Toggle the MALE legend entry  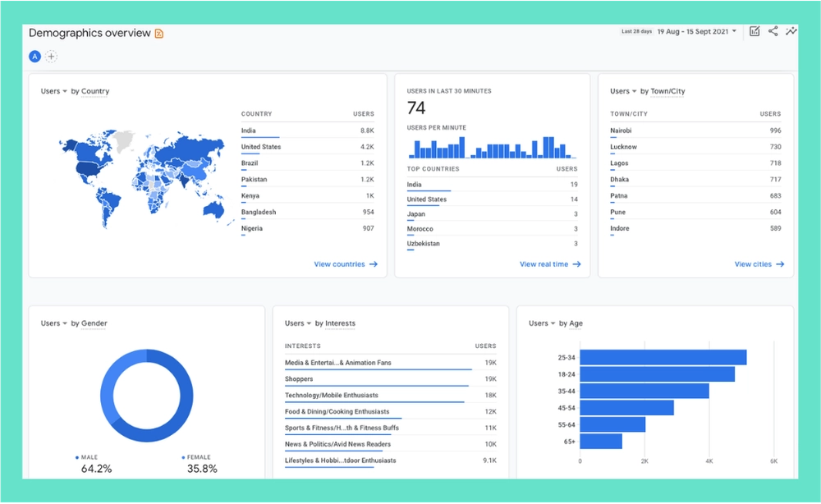pyautogui.click(x=87, y=456)
